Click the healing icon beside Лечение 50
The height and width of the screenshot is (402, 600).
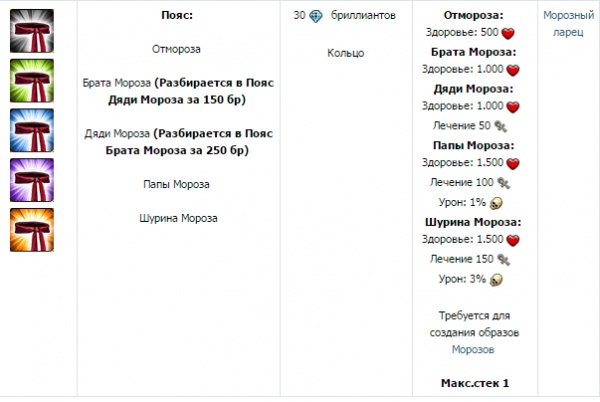point(501,126)
